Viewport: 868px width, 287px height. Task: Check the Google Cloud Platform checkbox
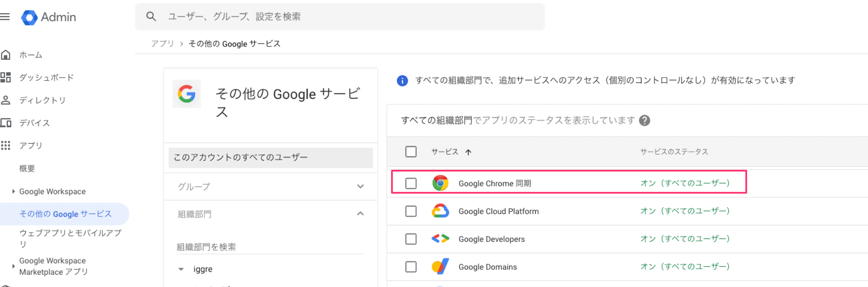click(x=411, y=211)
